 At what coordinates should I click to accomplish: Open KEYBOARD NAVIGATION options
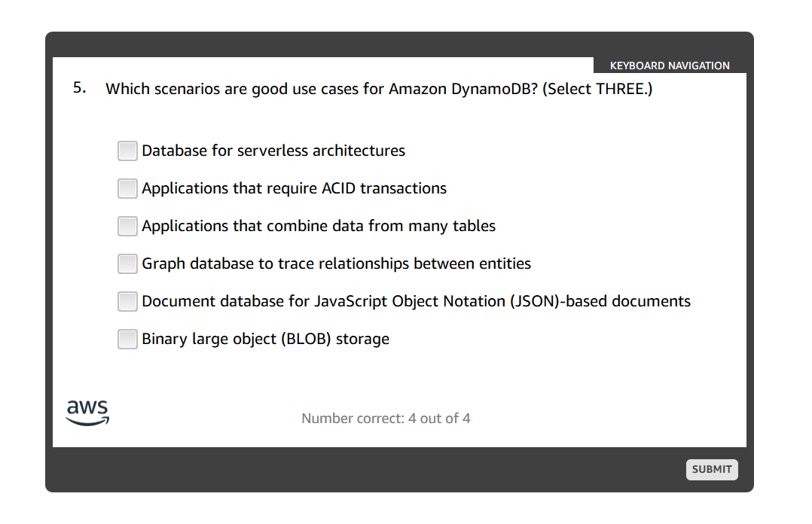[669, 65]
